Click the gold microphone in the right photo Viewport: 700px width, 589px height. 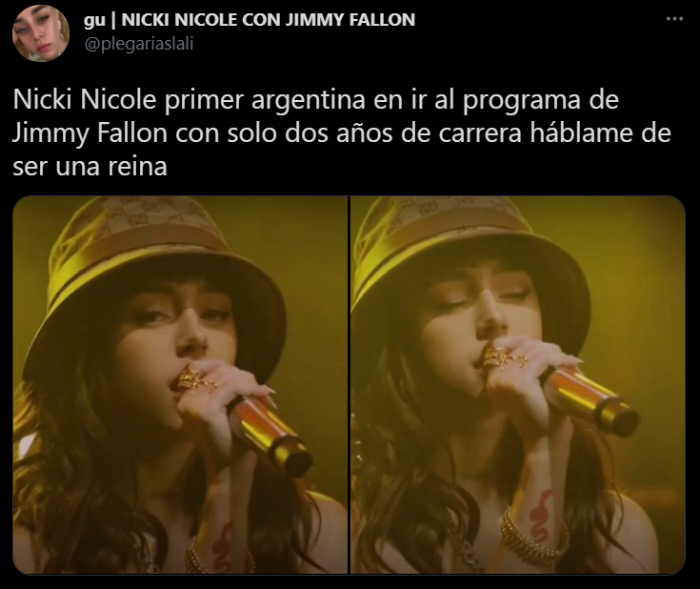590,399
